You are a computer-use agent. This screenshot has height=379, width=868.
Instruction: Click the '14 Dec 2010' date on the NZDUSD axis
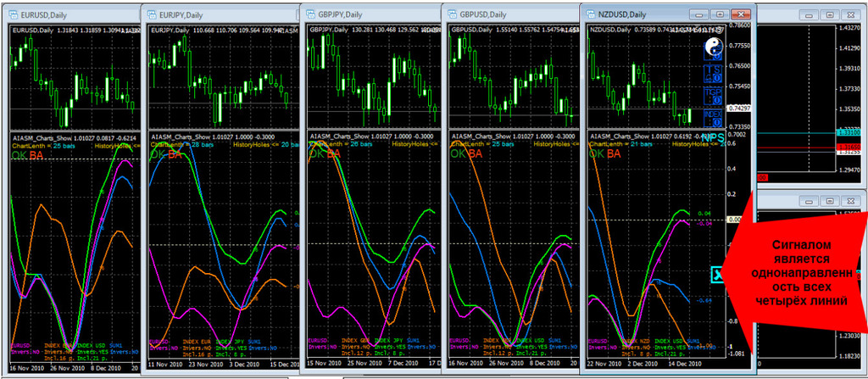684,364
